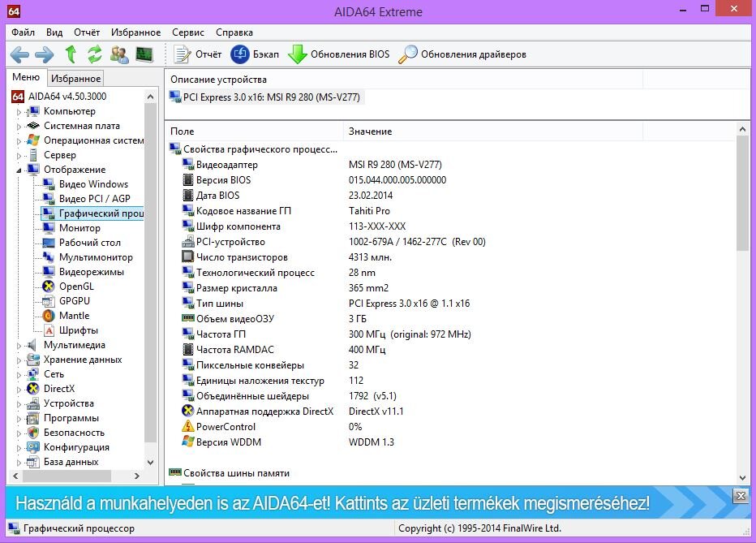Click the green monitor diagnostics toolbar icon

[x=144, y=54]
